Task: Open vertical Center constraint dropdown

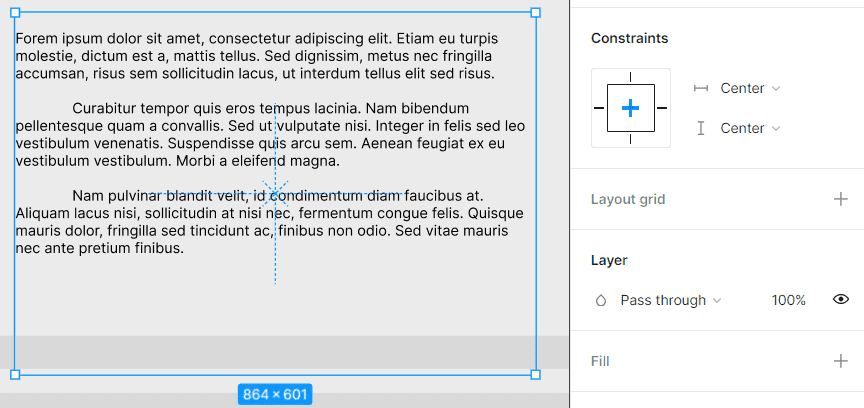Action: click(x=750, y=128)
